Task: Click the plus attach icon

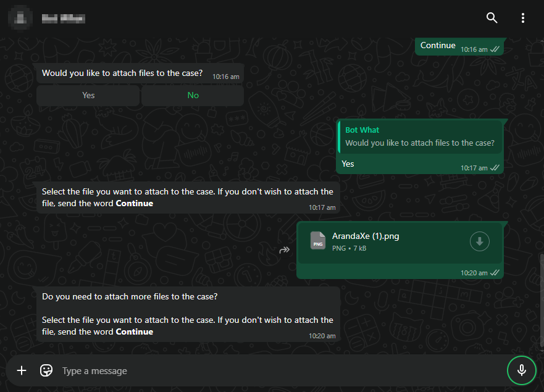Action: click(x=22, y=370)
